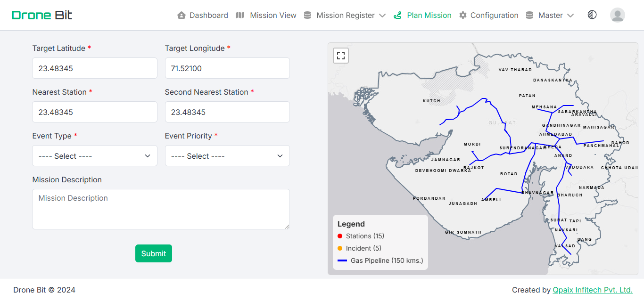Open the Event Type dropdown
The height and width of the screenshot is (301, 644).
[x=94, y=156]
